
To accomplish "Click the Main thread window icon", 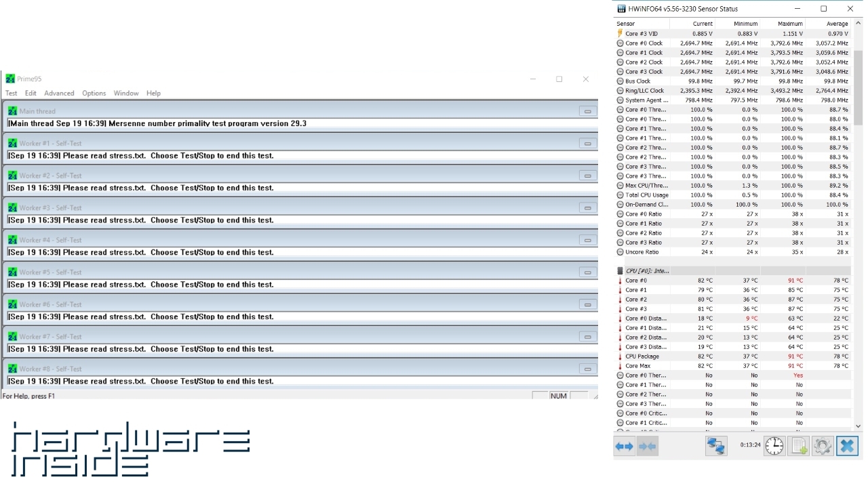I will [x=12, y=111].
